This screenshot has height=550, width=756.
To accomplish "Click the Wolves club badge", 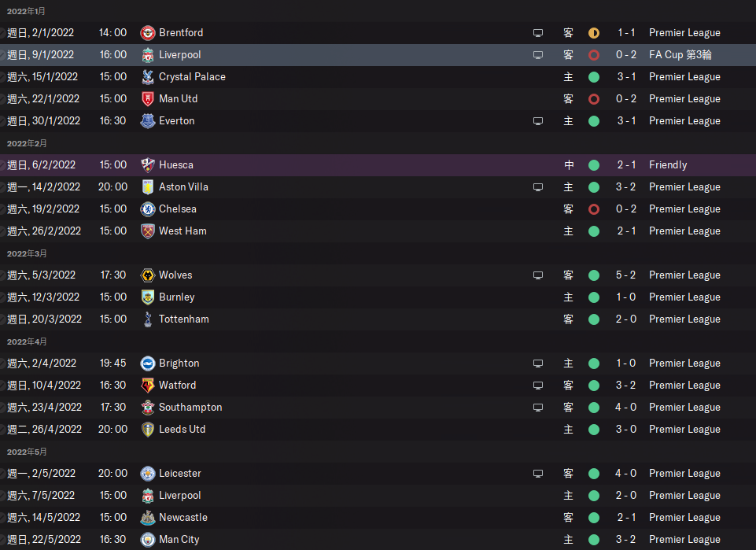I will tap(148, 275).
